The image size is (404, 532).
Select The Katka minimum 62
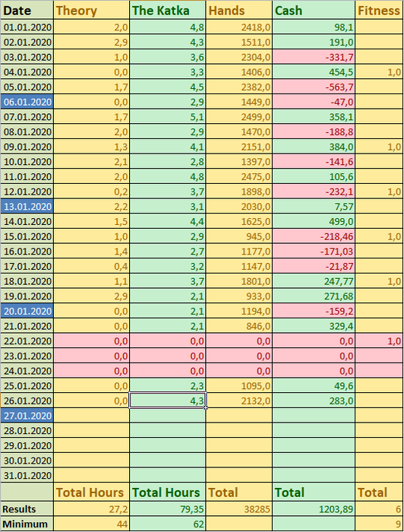click(167, 524)
